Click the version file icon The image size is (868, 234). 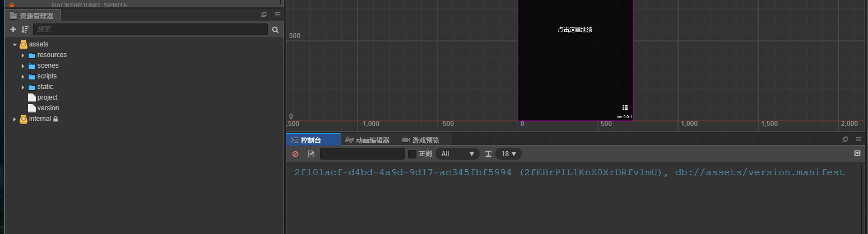coord(32,108)
